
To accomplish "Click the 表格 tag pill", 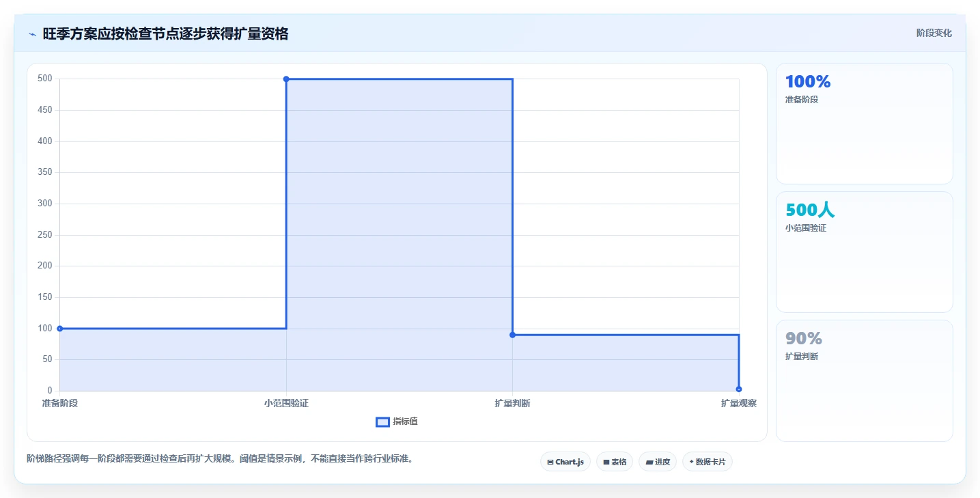I will 615,462.
